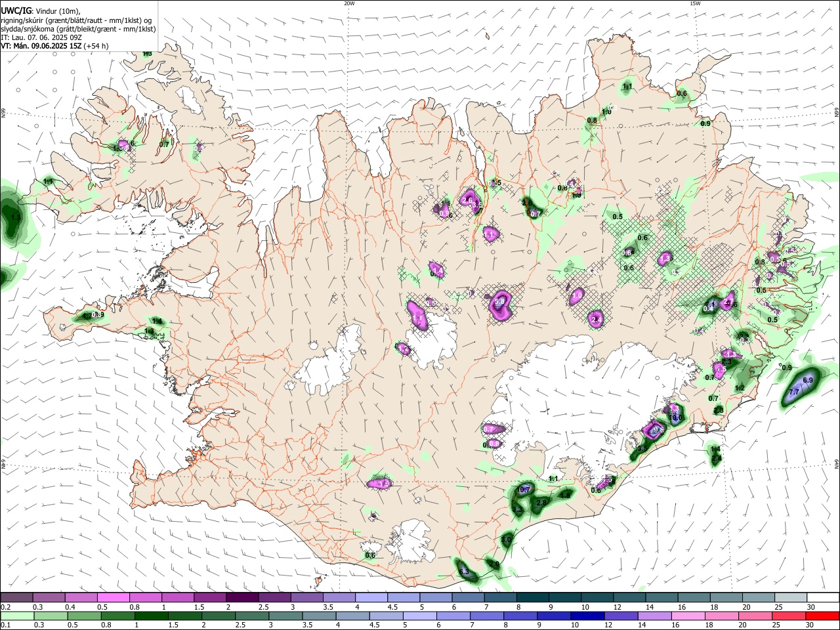Click the upper legend swatch between 18 and 20
The height and width of the screenshot is (630, 840).
[x=726, y=597]
